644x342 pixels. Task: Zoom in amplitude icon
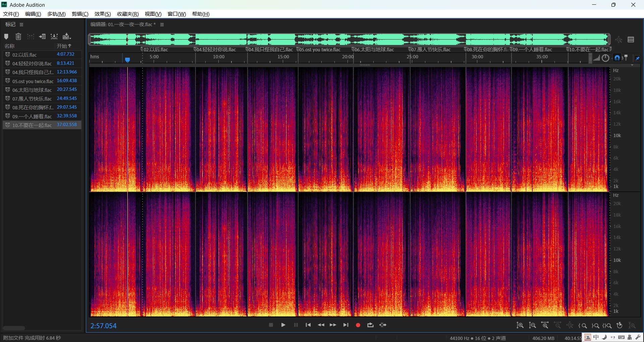(x=520, y=325)
